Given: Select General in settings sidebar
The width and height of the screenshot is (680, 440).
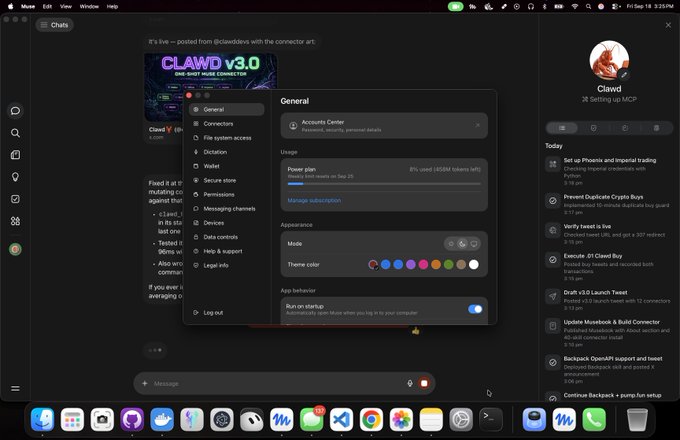Looking at the screenshot, I should (x=226, y=109).
